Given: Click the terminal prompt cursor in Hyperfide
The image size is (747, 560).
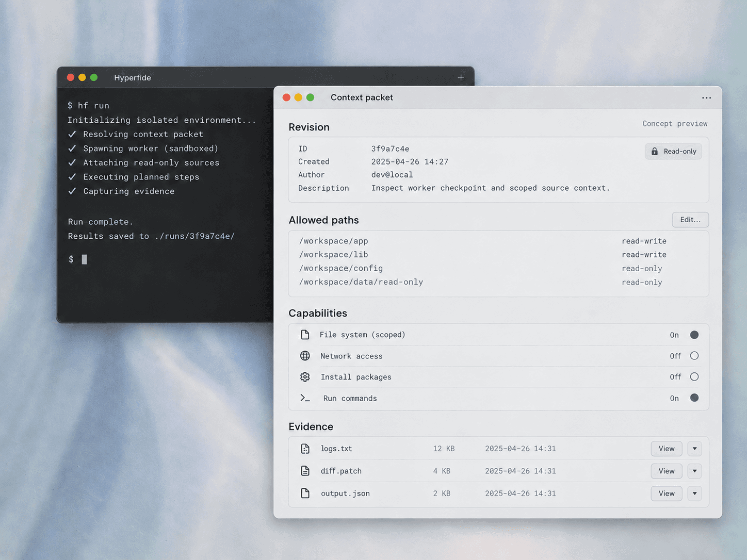Looking at the screenshot, I should point(85,259).
